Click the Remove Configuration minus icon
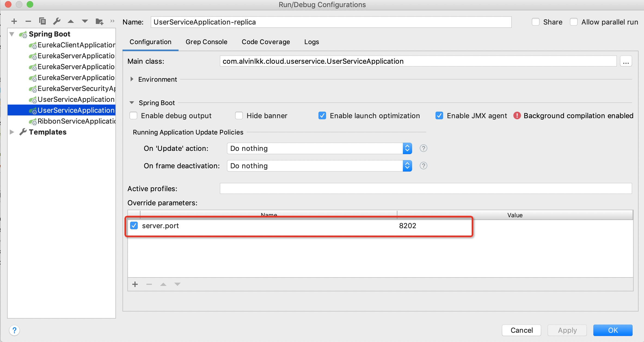The image size is (644, 342). point(28,21)
